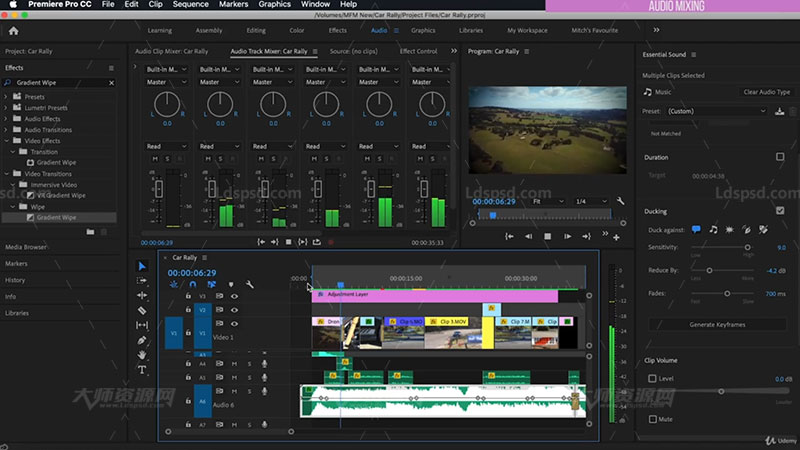Image resolution: width=800 pixels, height=450 pixels.
Task: Save preset icon in Essential Sound
Action: [780, 111]
